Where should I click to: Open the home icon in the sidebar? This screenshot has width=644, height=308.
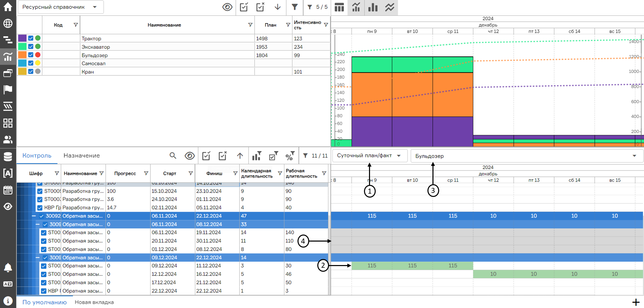(x=8, y=7)
